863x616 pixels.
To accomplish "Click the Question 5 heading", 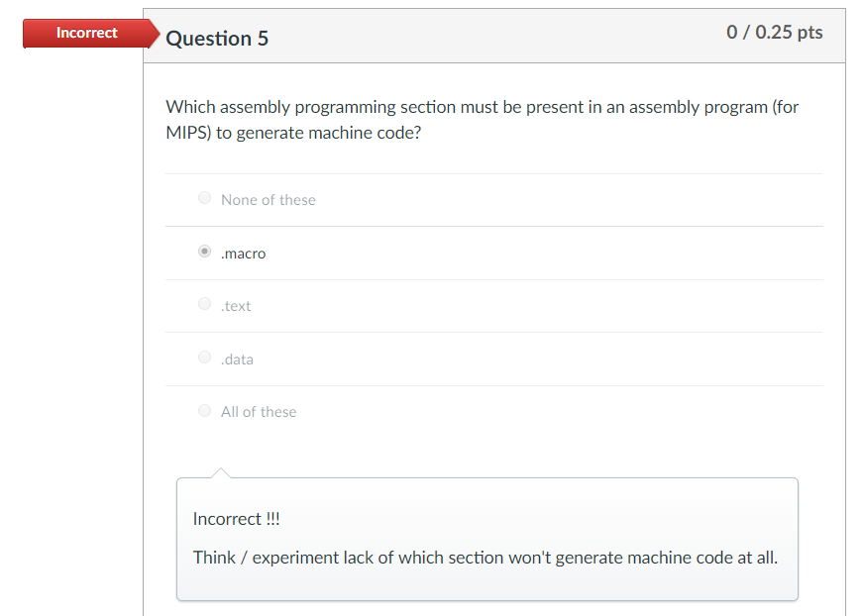I will point(217,39).
